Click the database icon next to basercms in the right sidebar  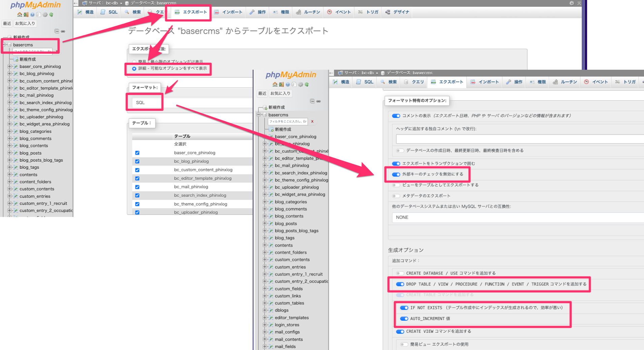tap(265, 115)
